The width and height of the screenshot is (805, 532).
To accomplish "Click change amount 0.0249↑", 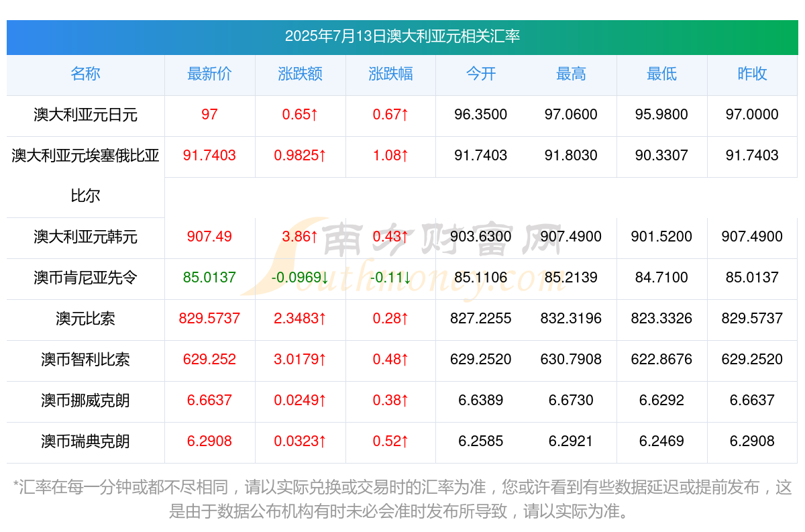I will point(300,401).
